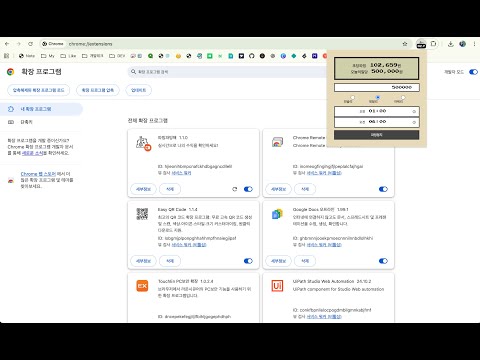Open Chrome's three-dot menu
480x360 pixels.
point(474,44)
